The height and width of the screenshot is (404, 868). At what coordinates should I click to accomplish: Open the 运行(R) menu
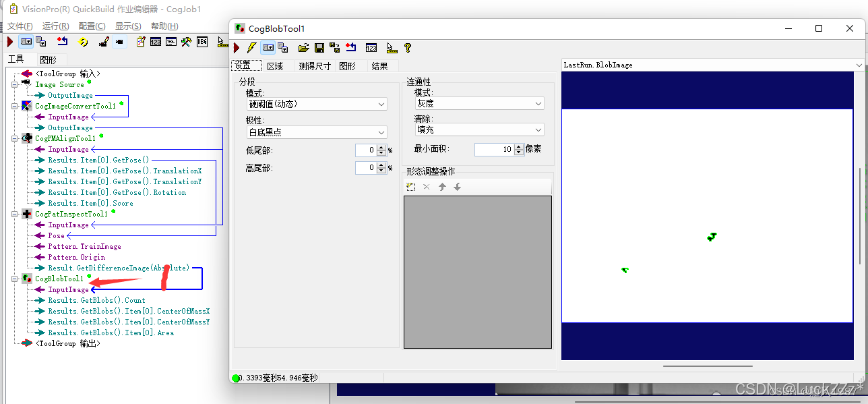[x=55, y=26]
